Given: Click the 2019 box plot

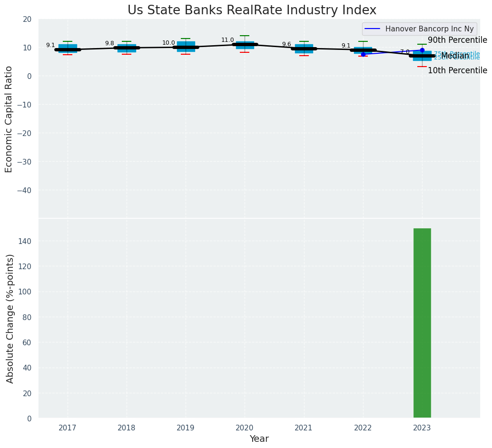Looking at the screenshot, I should [x=186, y=47].
